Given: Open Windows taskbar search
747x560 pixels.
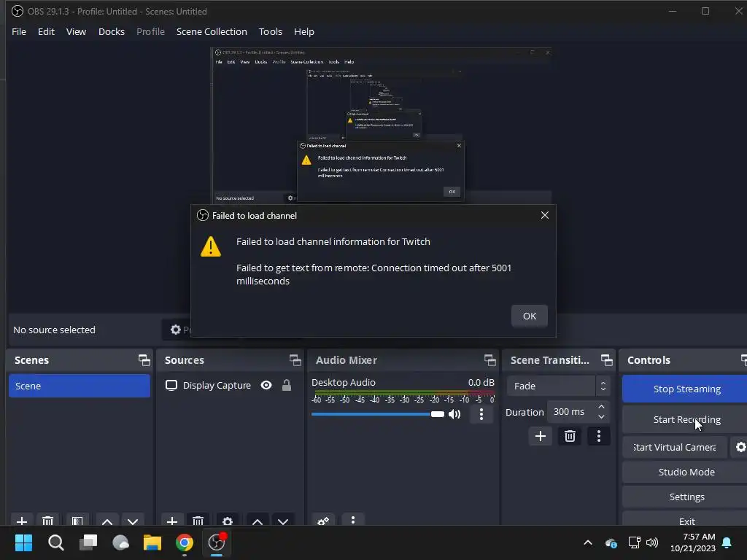Looking at the screenshot, I should point(55,542).
